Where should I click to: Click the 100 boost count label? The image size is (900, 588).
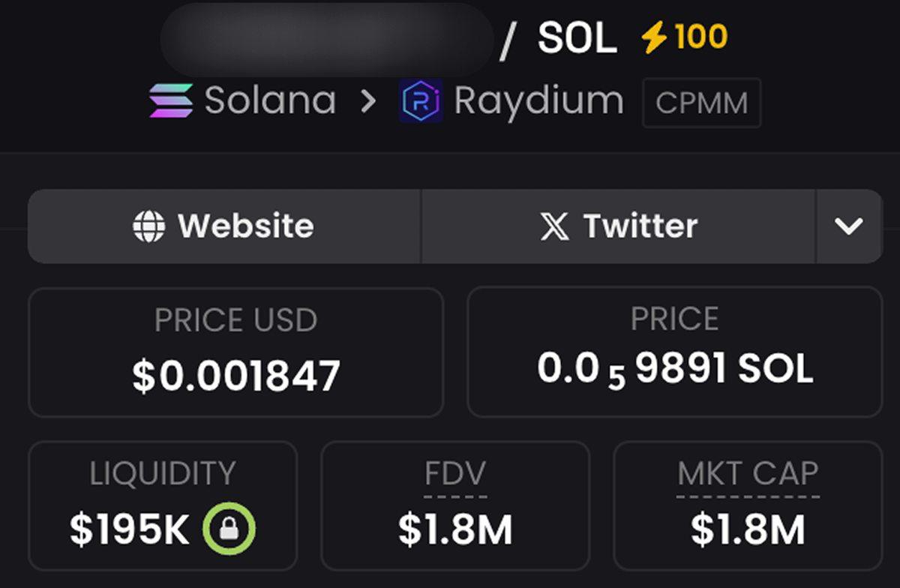[701, 37]
